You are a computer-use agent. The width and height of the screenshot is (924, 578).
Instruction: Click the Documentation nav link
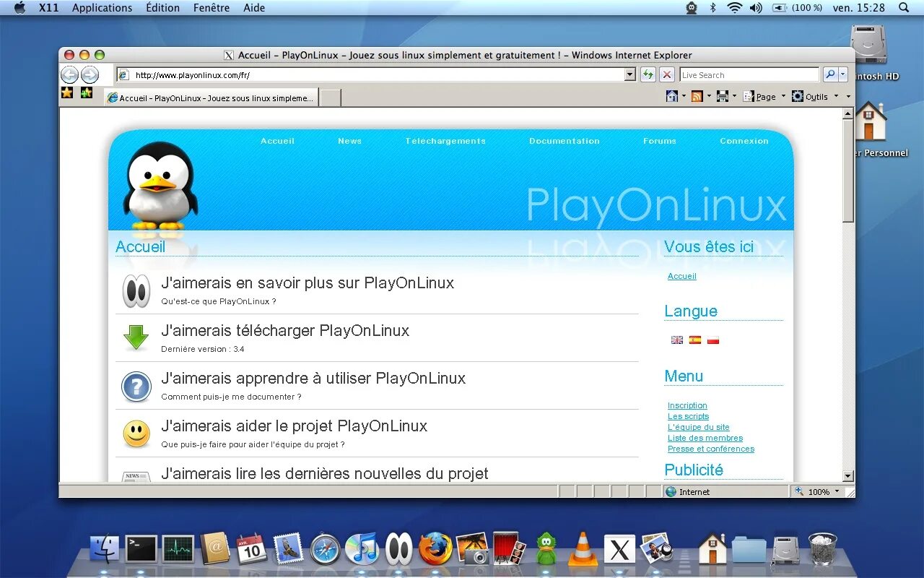pos(565,141)
